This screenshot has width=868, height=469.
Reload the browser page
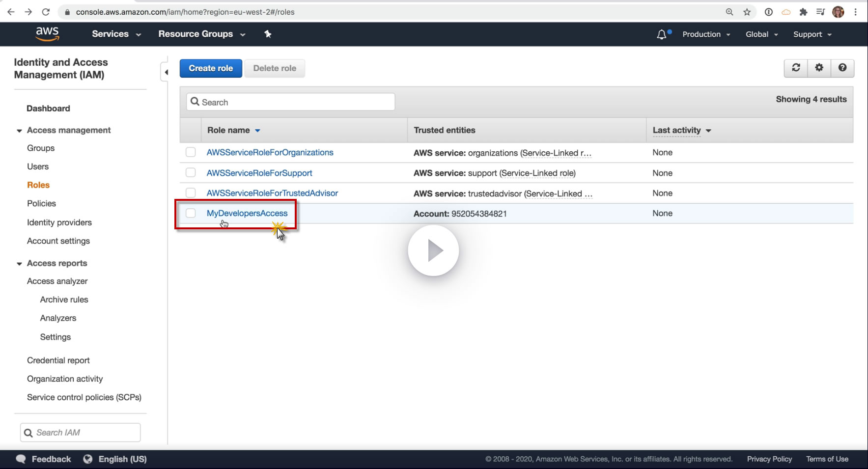(46, 12)
